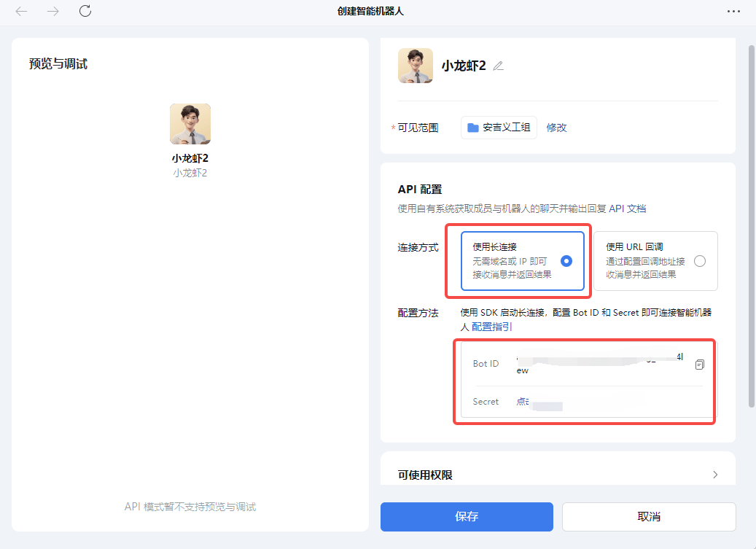Expand the 可使用权限 section chevron

point(714,475)
